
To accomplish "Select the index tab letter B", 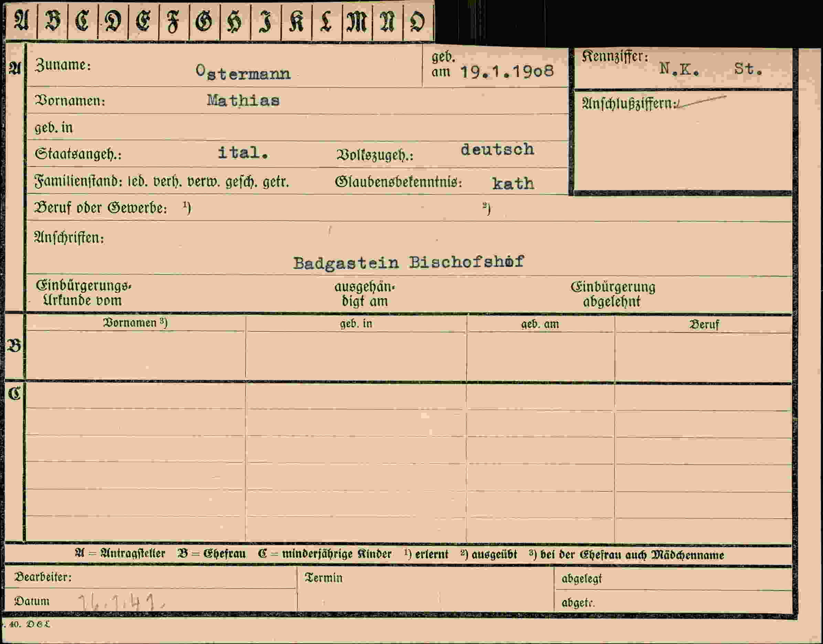I will coord(53,21).
